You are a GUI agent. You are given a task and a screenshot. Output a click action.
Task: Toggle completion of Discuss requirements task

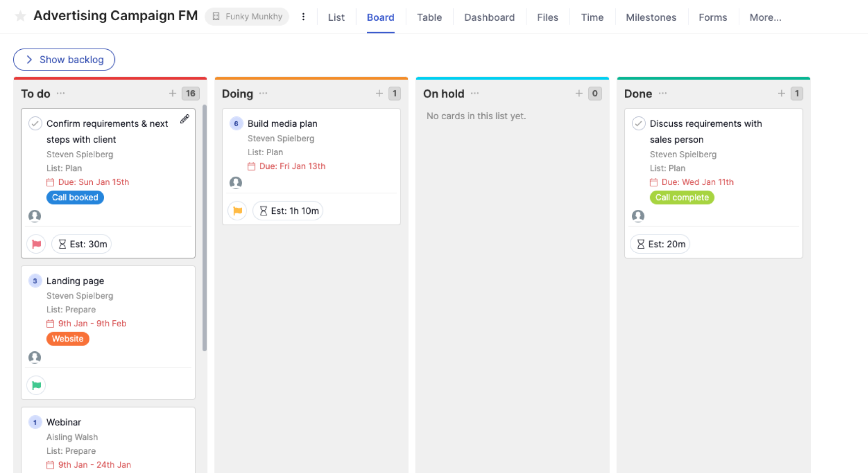click(x=639, y=123)
